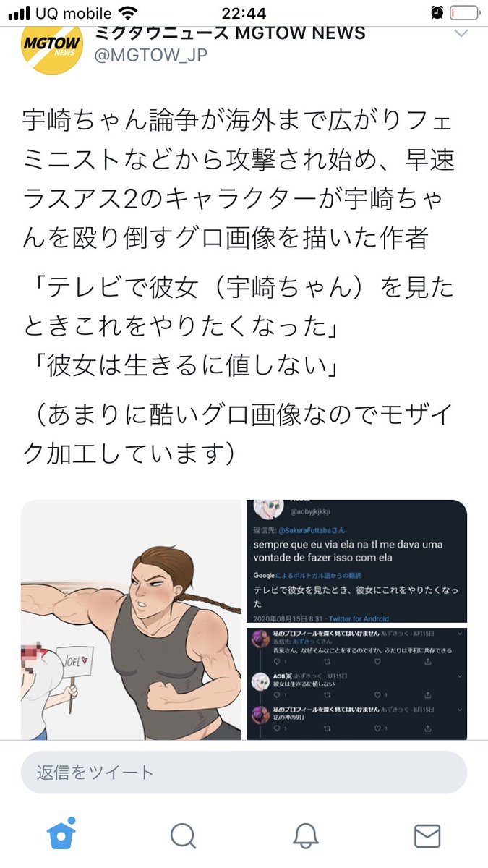Open the Portuguese tweet screenshot image
This screenshot has width=488, height=868.
pos(356,561)
